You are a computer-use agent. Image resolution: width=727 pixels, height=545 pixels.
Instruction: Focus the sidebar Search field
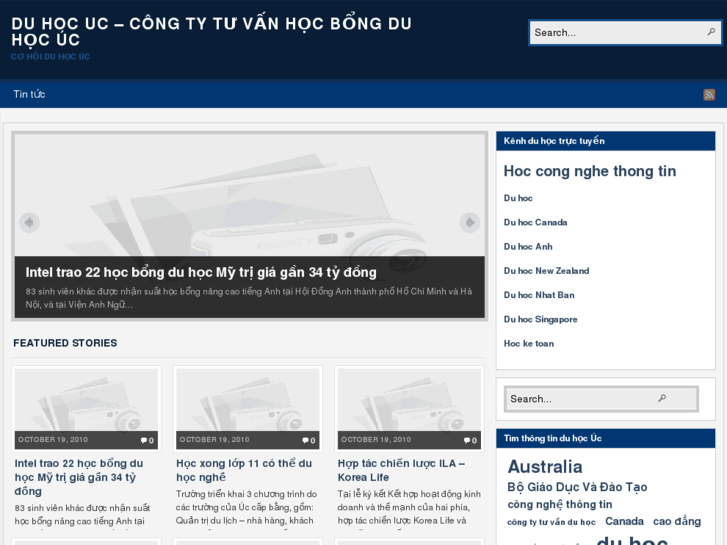coord(601,398)
